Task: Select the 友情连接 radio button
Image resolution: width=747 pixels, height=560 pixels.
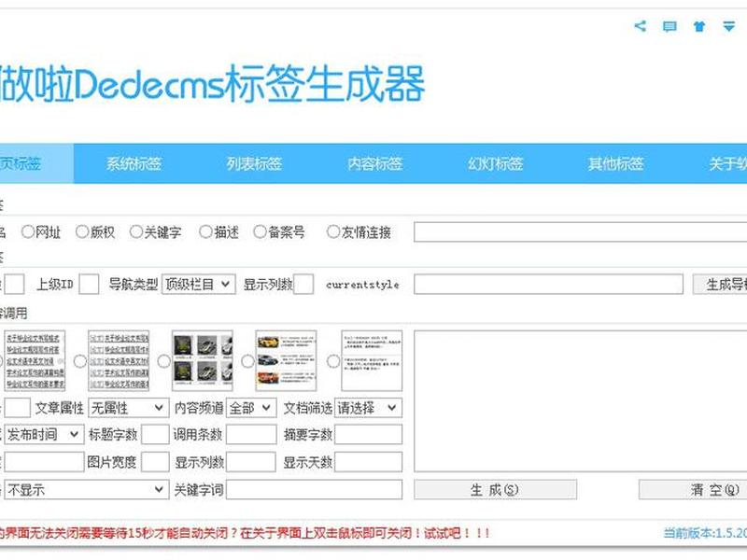Action: click(x=333, y=231)
